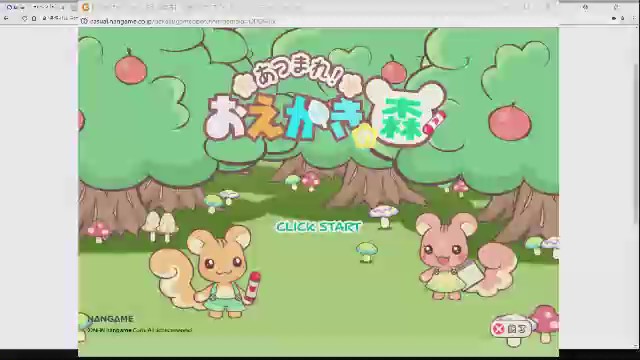The image size is (640, 360).
Task: Close the game with the red X button
Action: pyautogui.click(x=511, y=329)
